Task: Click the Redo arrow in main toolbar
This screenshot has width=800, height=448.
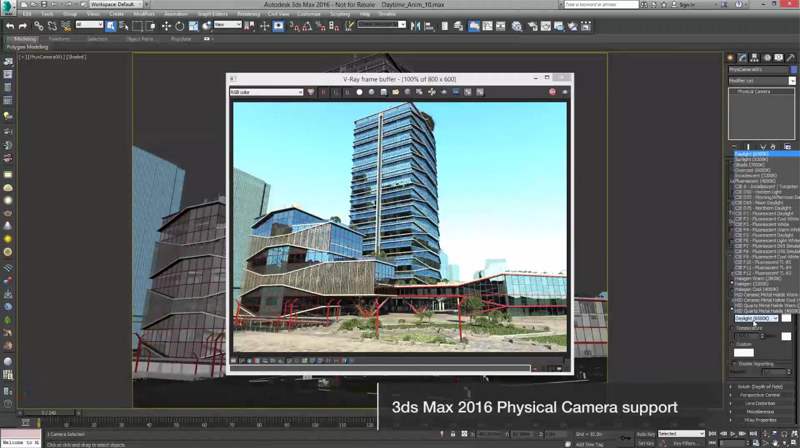Action: pos(21,25)
